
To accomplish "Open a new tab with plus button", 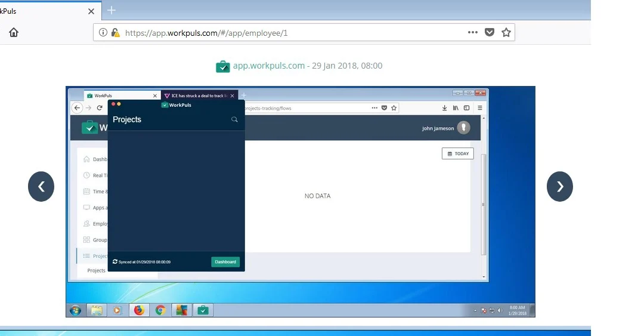I will click(112, 10).
